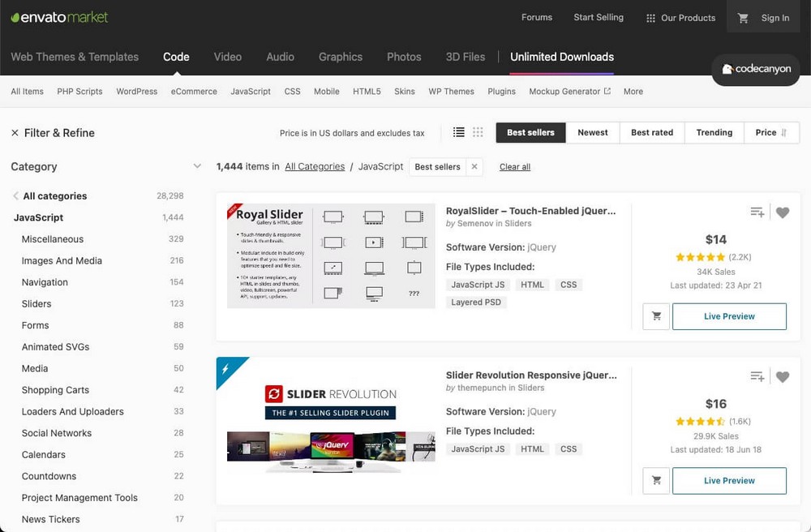This screenshot has width=811, height=532.
Task: Click the heart icon on RoyalSlider
Action: (783, 212)
